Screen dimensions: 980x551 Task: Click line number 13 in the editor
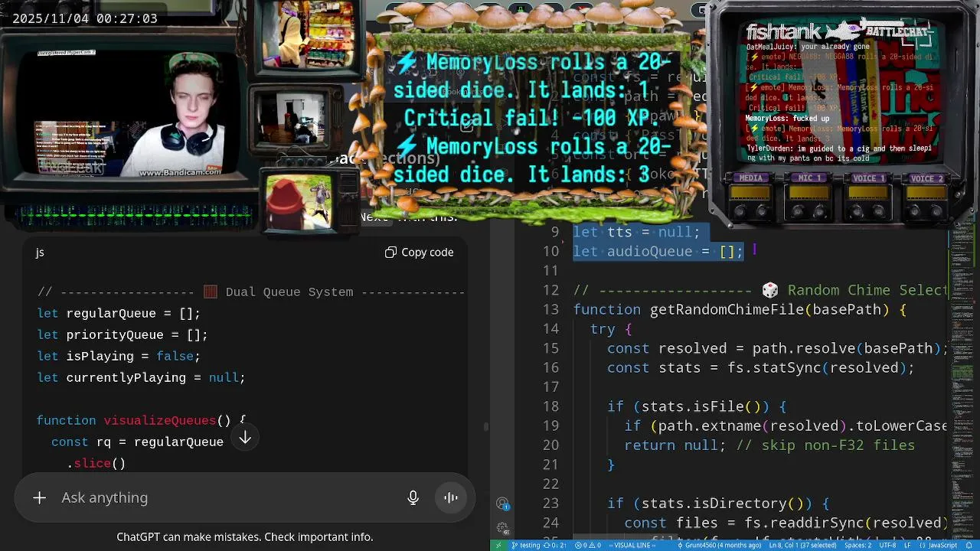pos(550,310)
